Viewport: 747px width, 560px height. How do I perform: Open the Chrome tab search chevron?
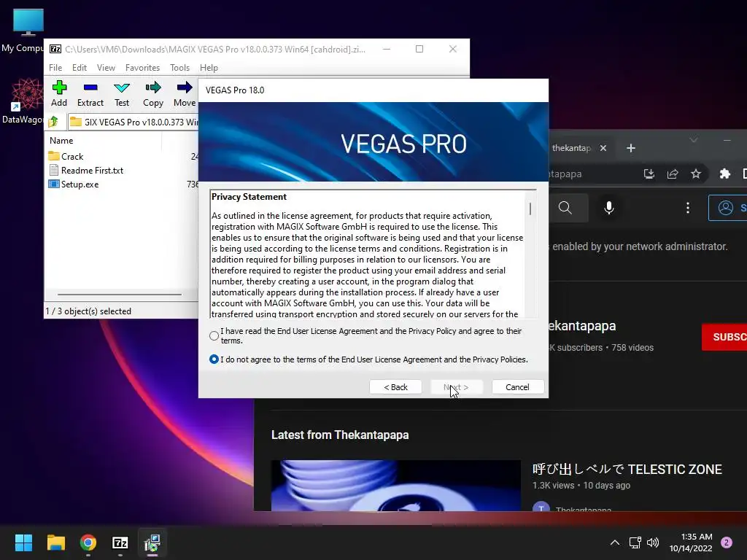point(694,139)
